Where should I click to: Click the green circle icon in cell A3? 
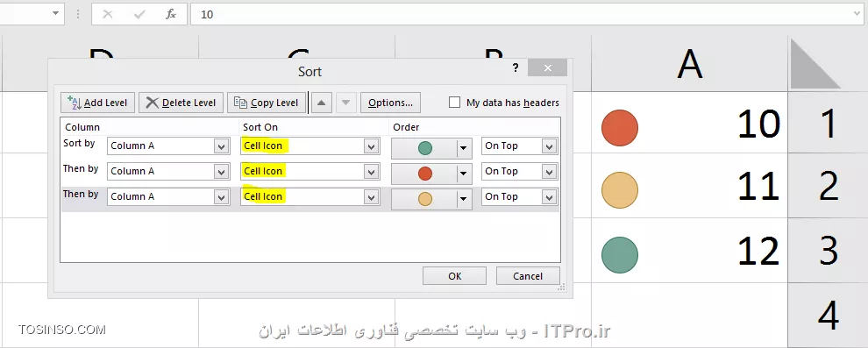coord(620,255)
